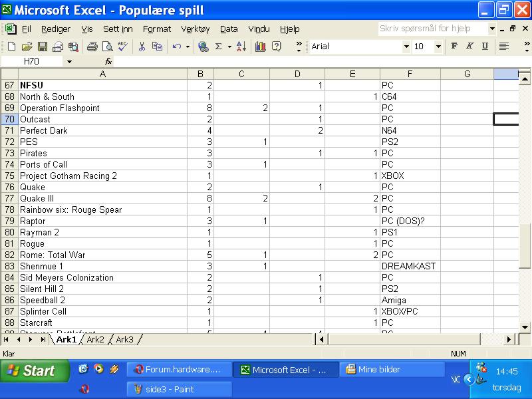The height and width of the screenshot is (399, 532).
Task: Show next sheet tab arrow
Action: coord(31,340)
